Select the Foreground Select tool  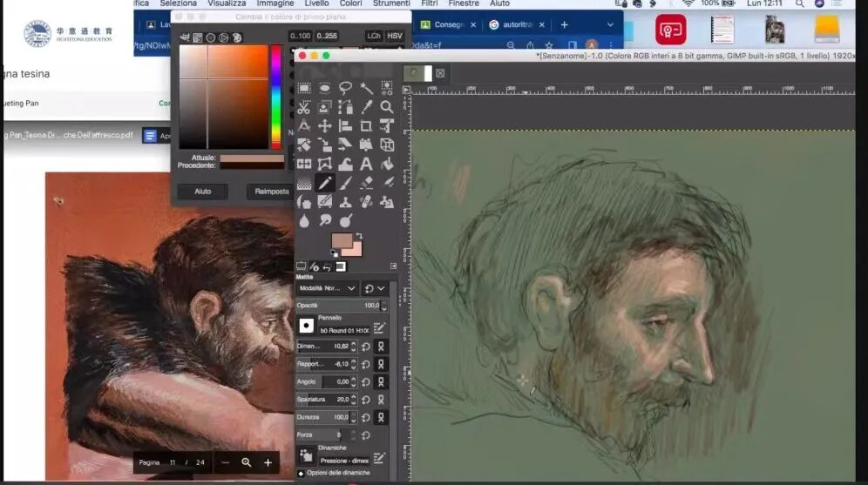click(324, 107)
